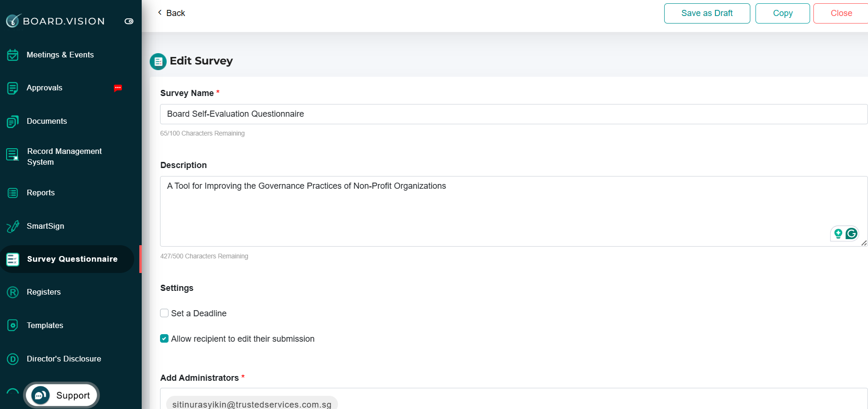Viewport: 868px width, 409px height.
Task: Click the Settings heading
Action: coord(177,288)
